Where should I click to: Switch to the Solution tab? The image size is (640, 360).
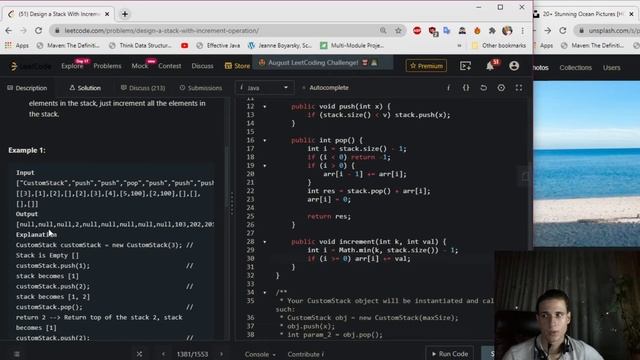click(x=85, y=88)
